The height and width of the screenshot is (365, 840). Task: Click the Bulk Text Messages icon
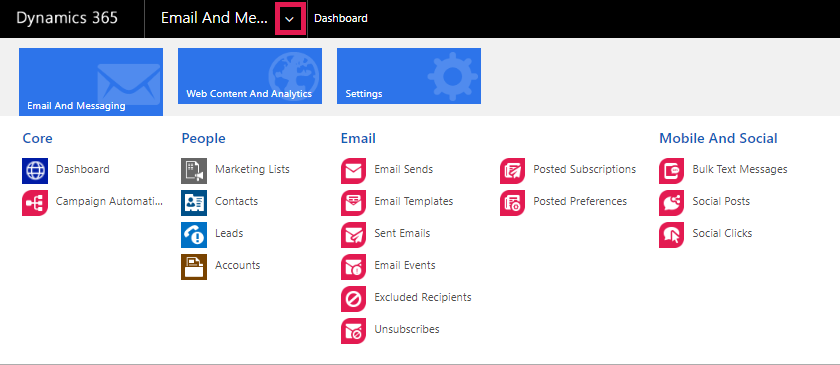point(672,171)
